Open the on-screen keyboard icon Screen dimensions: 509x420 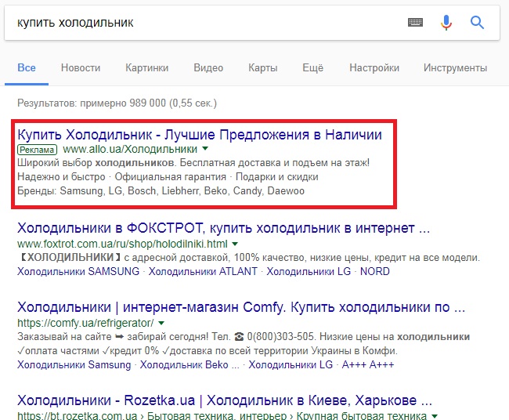tap(415, 23)
